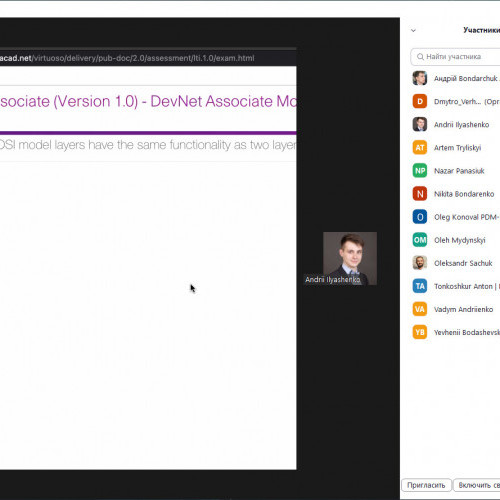The width and height of the screenshot is (500, 500).
Task: Select participant name Nazar Panasiuk
Action: (x=459, y=171)
